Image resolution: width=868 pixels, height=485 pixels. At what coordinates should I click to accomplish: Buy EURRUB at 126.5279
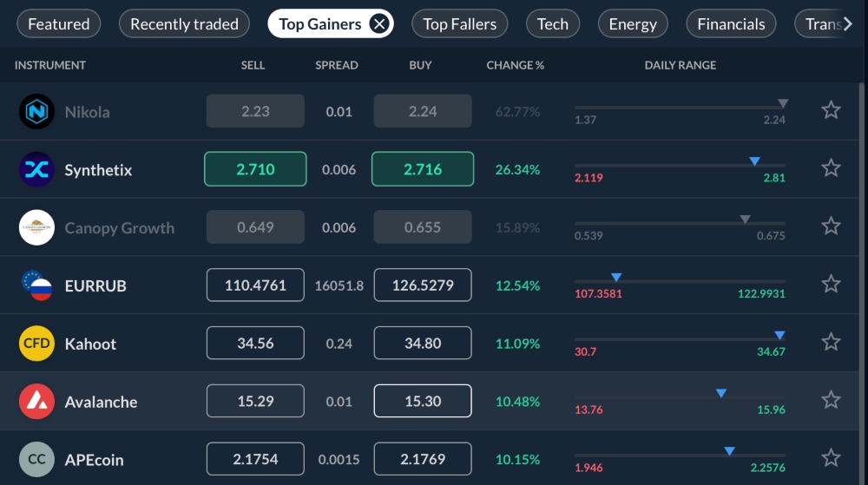[423, 285]
